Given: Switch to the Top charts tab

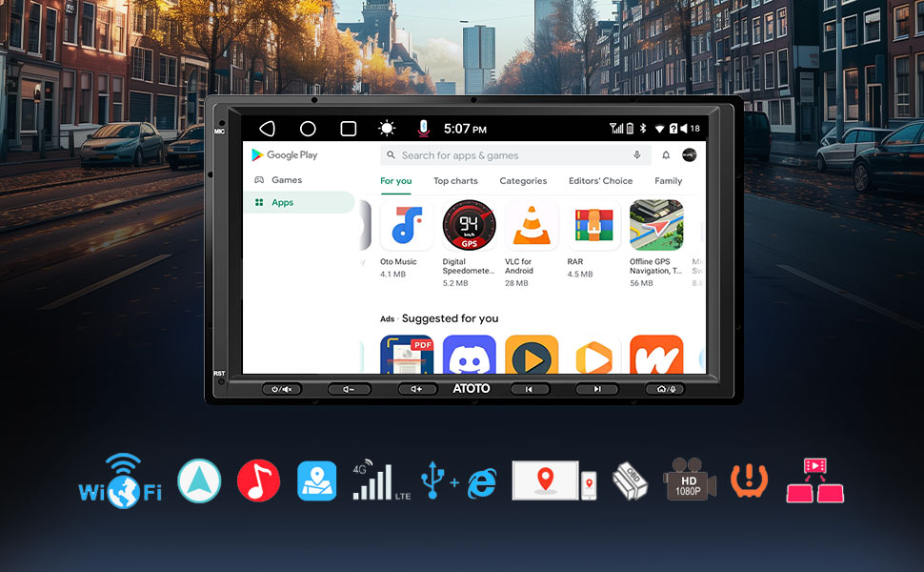Looking at the screenshot, I should point(455,181).
